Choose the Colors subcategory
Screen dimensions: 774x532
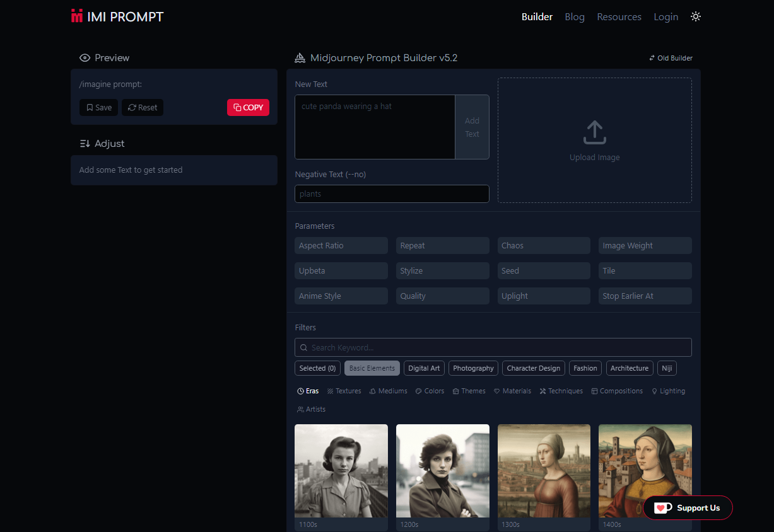point(430,391)
